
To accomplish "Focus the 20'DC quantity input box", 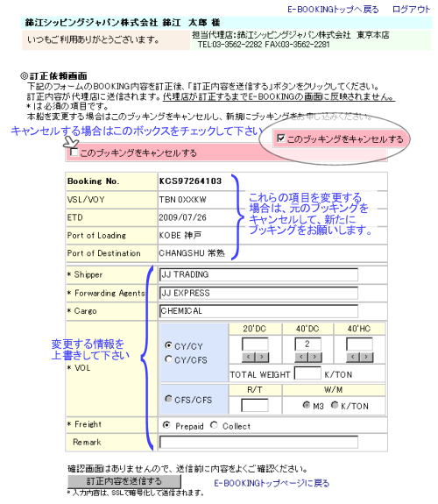I will tap(255, 344).
